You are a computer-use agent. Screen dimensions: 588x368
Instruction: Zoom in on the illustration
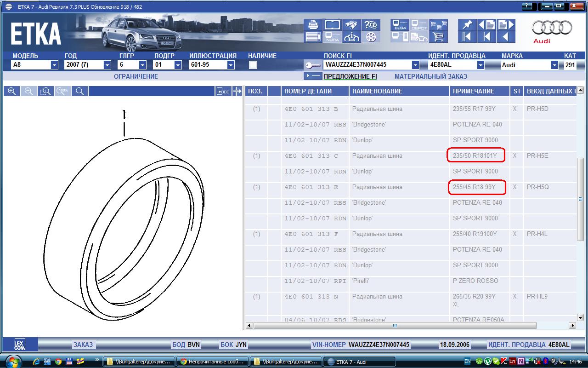pyautogui.click(x=12, y=91)
